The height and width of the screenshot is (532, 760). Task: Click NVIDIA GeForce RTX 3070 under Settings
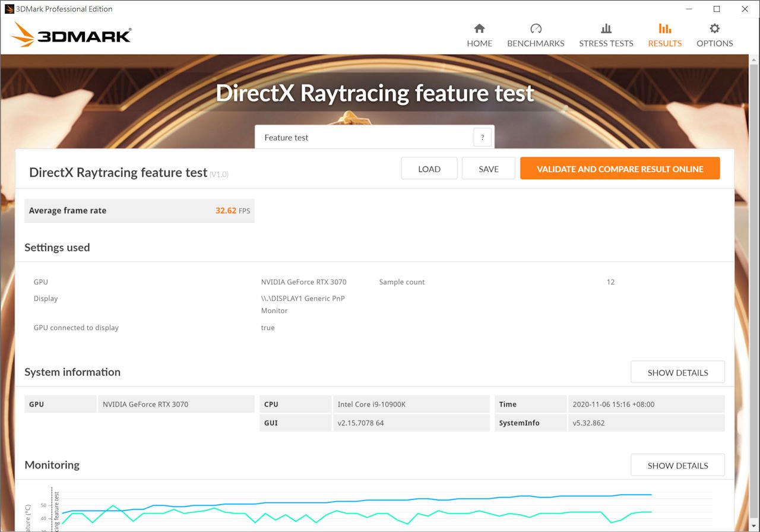303,282
